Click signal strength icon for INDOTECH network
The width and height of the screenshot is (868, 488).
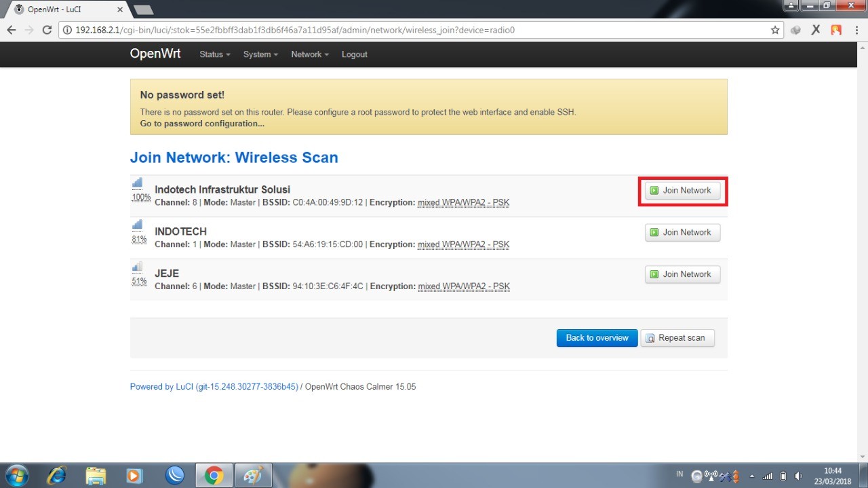138,225
